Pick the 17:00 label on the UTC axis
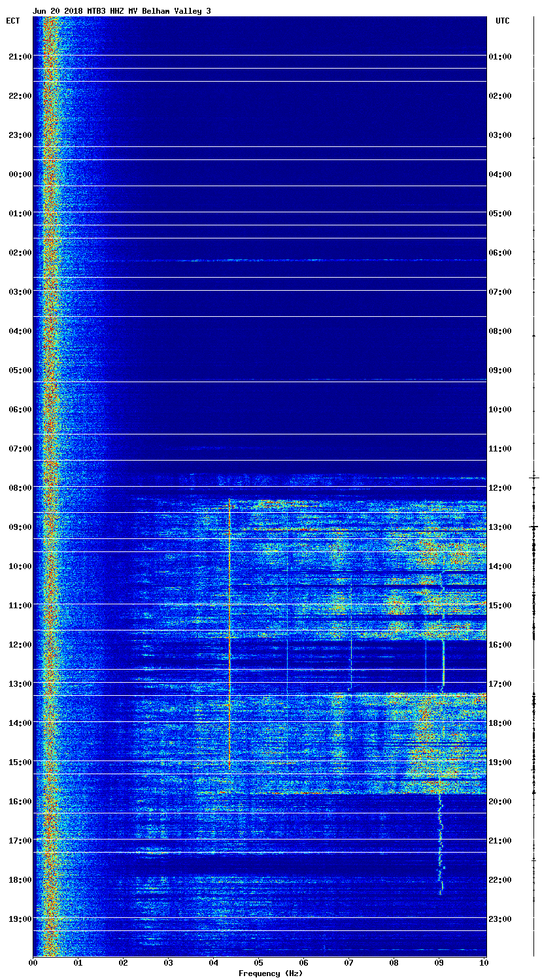 point(500,684)
